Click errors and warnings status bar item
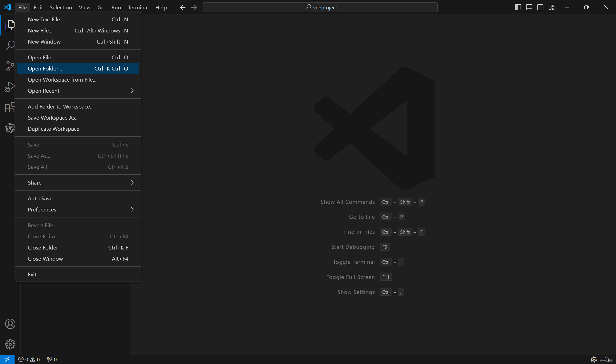 [29, 359]
